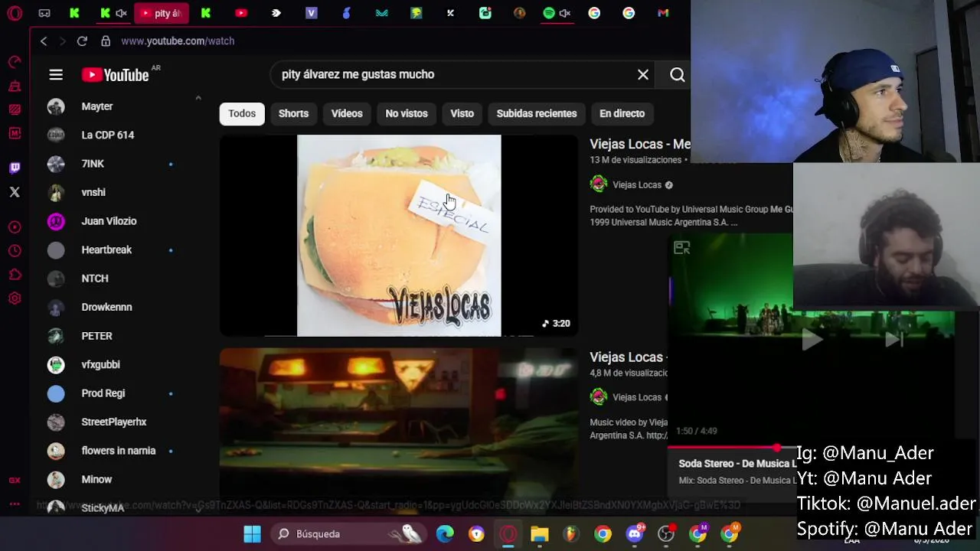
Task: Select the Vídeos filter chip
Action: pyautogui.click(x=347, y=113)
